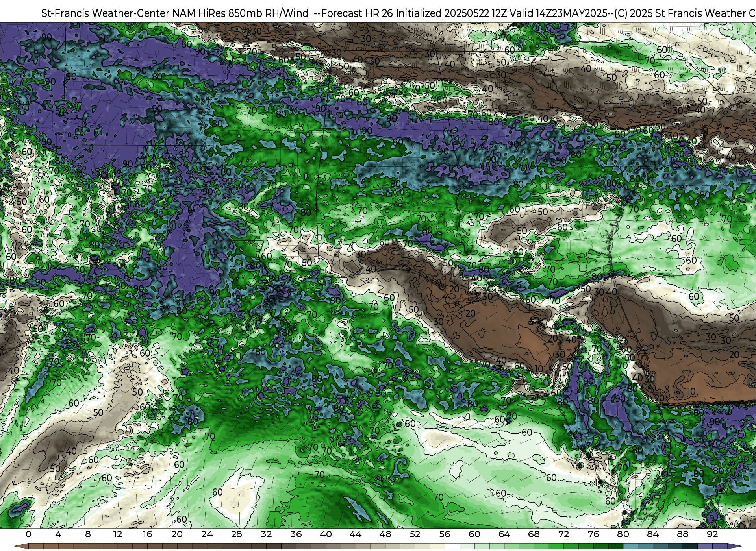Click the teal swatch below the 80 label

click(x=630, y=547)
